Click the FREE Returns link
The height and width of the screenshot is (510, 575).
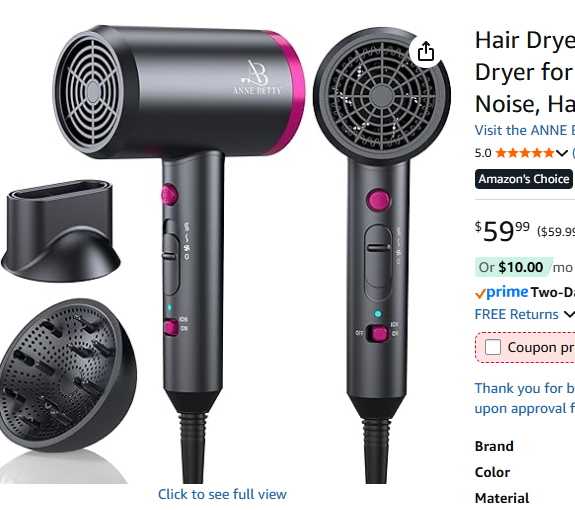pyautogui.click(x=516, y=314)
